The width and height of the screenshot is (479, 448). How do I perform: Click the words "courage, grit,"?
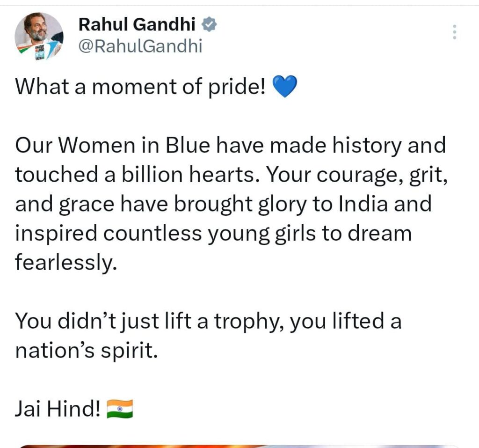pos(382,175)
